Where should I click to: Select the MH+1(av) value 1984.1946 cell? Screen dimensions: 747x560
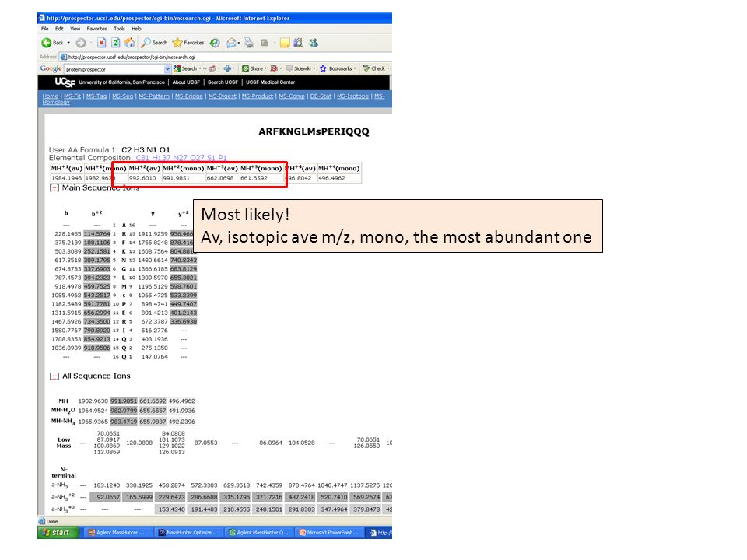click(x=67, y=178)
